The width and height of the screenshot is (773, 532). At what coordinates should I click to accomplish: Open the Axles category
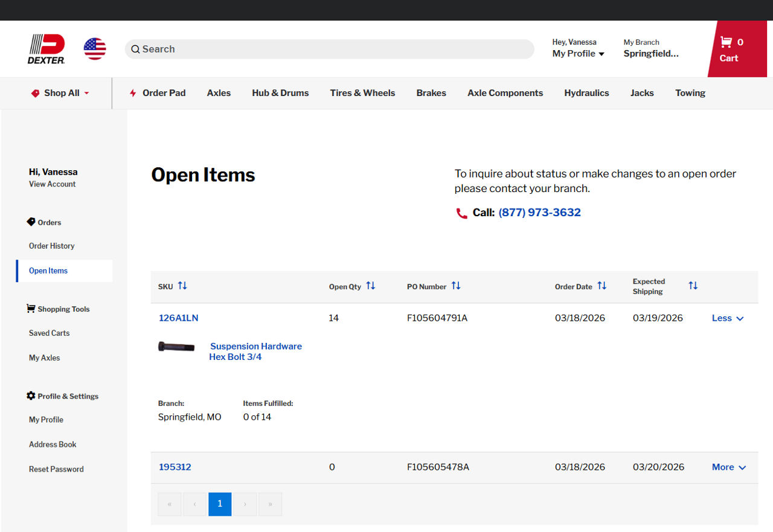click(x=219, y=93)
